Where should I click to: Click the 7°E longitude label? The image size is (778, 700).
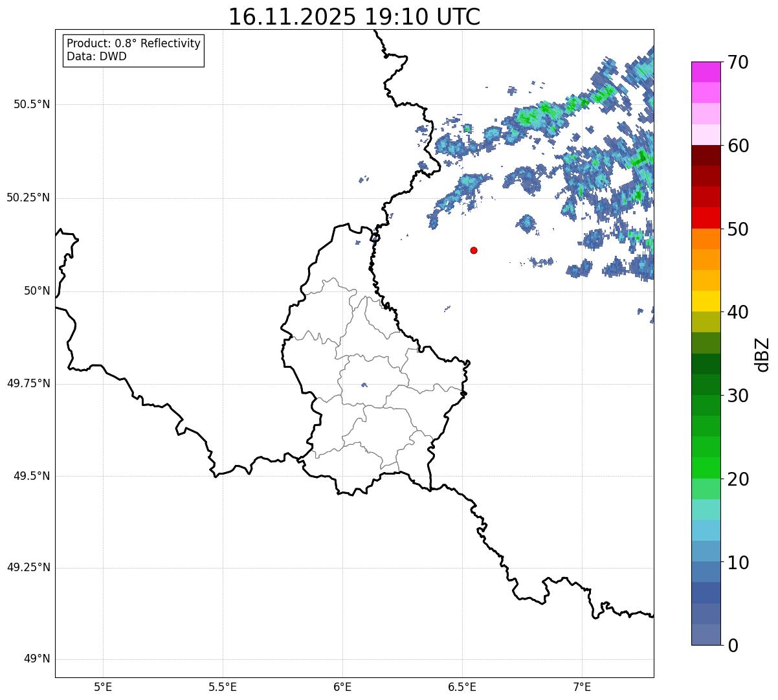coord(582,686)
